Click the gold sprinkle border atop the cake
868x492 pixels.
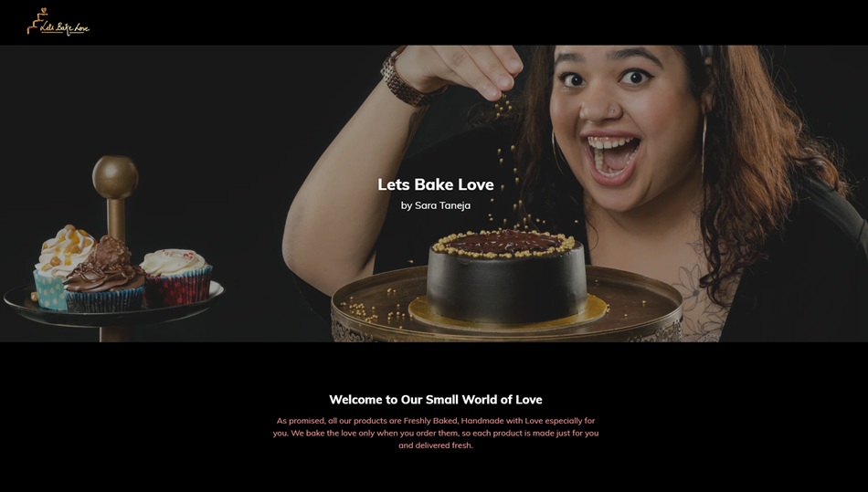(x=503, y=243)
